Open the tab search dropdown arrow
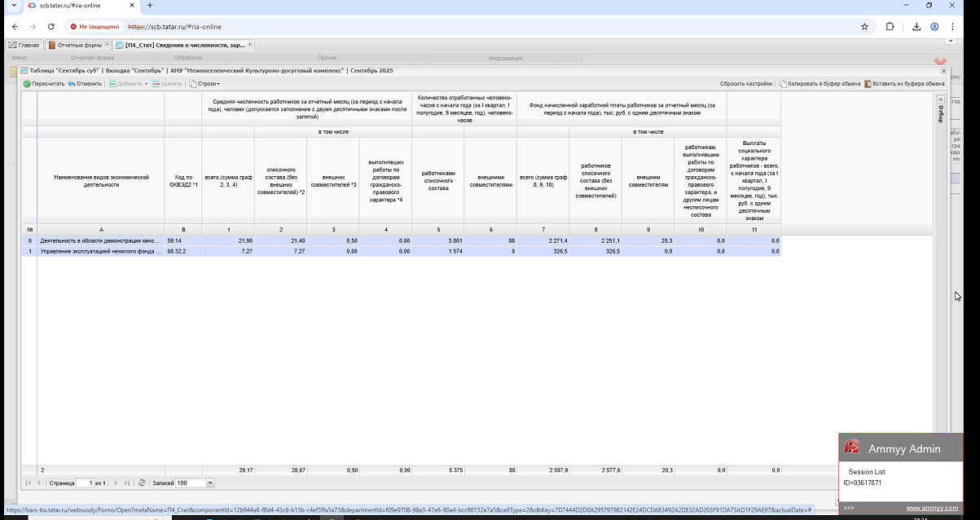This screenshot has height=520, width=980. point(14,6)
